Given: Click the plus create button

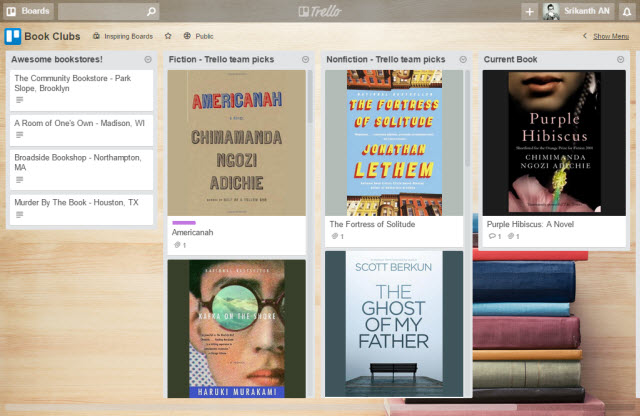Looking at the screenshot, I should 529,11.
